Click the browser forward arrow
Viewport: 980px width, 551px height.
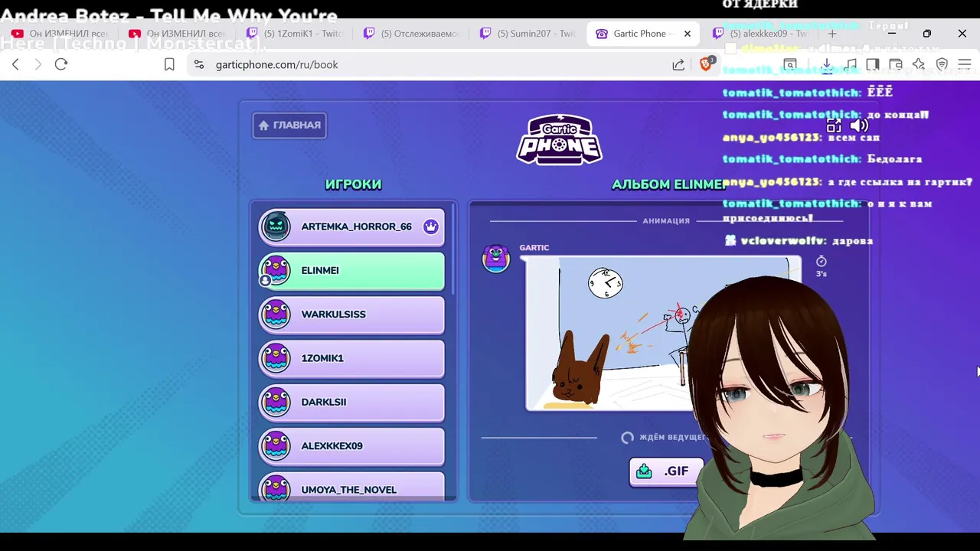pyautogui.click(x=38, y=64)
